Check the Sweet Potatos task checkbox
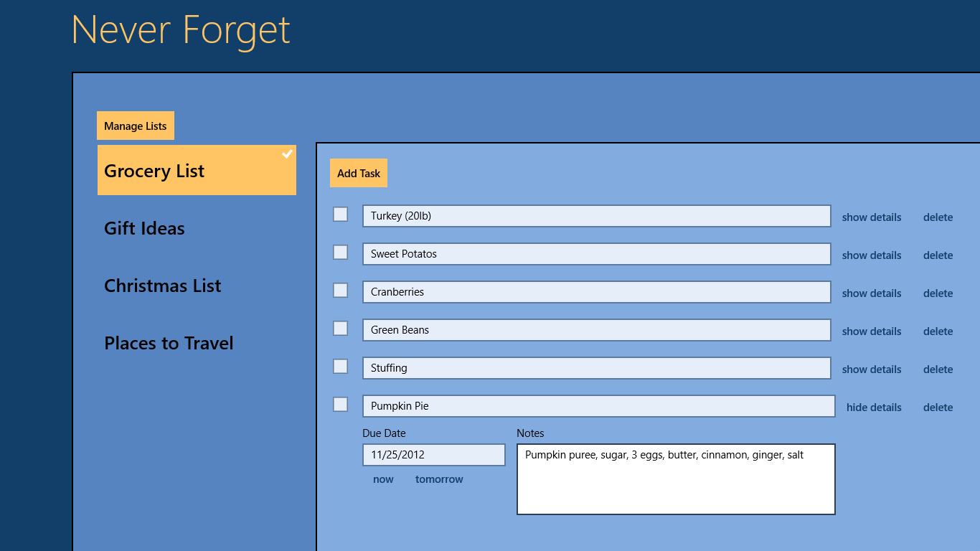Viewport: 980px width, 551px height. pos(341,253)
